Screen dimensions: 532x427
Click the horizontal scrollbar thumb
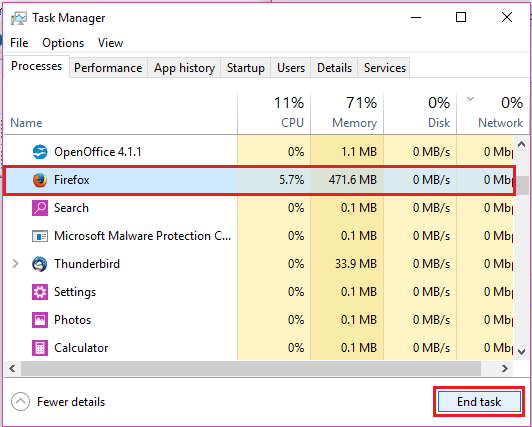tap(251, 368)
